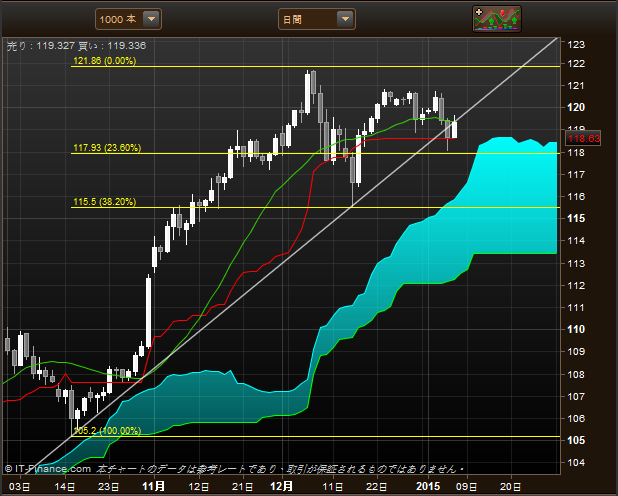Screen dimensions: 618x496
Task: Select the 105.2 (100.00%) Fibonacci label
Action: point(107,431)
